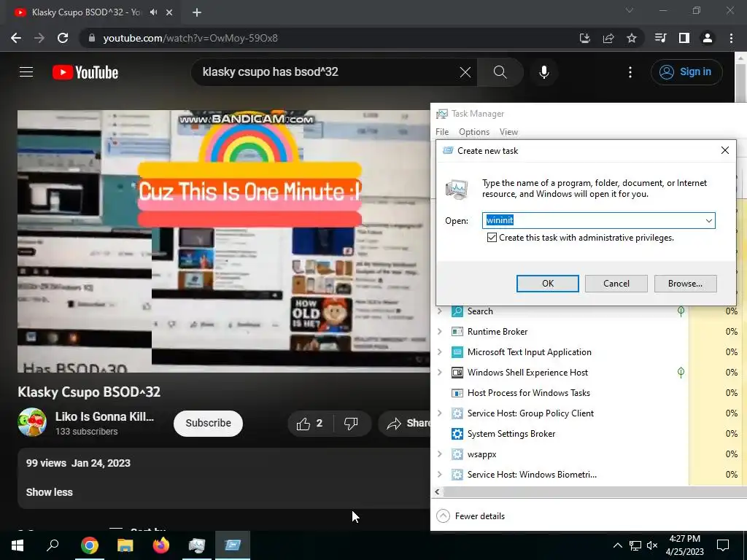Open Task Manager View menu
The height and width of the screenshot is (560, 747).
(x=508, y=132)
